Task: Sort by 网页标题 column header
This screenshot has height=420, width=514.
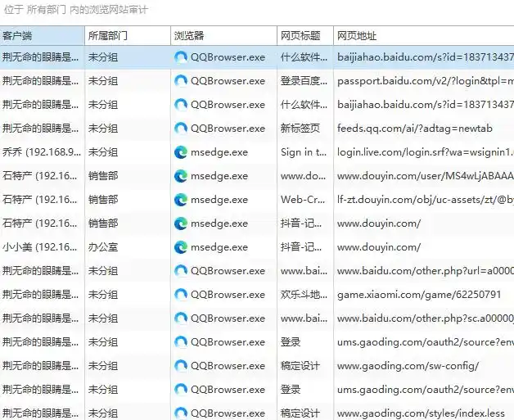Action: click(305, 36)
